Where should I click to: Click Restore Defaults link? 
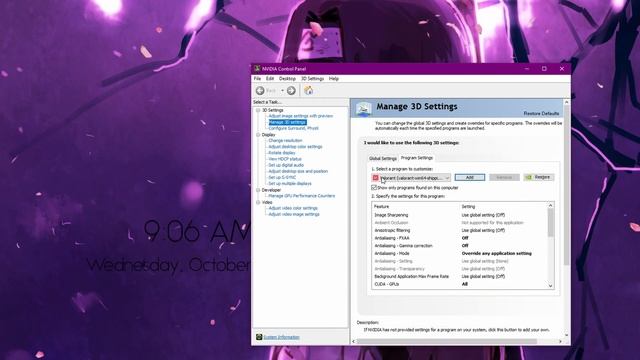coord(541,113)
